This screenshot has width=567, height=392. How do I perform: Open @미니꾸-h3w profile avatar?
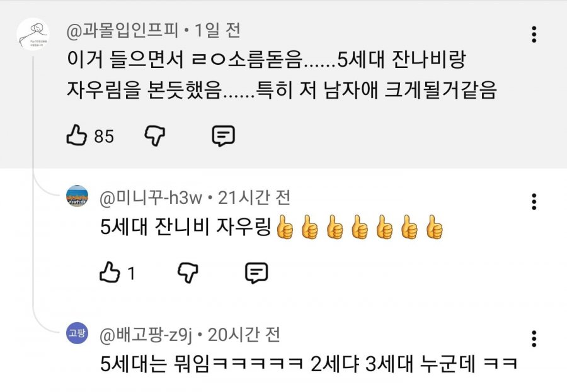77,196
